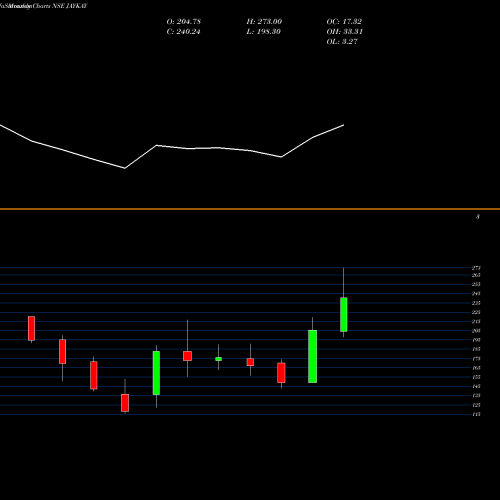
Task: Select the 'OH: 33.31' reading
Action: tap(345, 32)
